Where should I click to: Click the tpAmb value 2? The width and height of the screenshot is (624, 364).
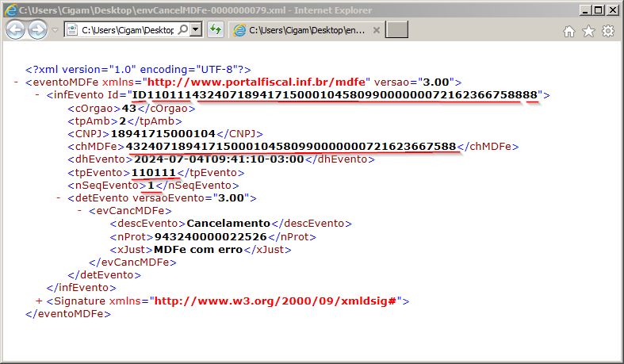pyautogui.click(x=123, y=121)
